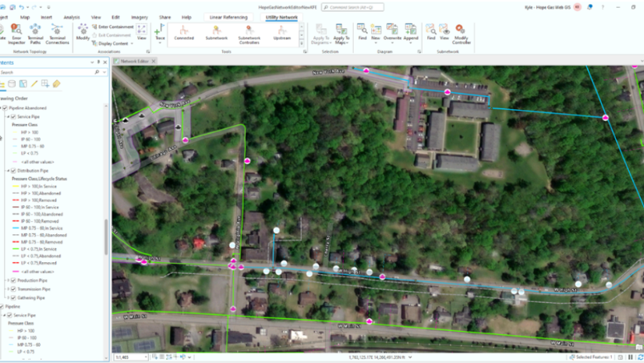
Task: Click yellow HP > 100,In Service swatch
Action: click(16, 187)
